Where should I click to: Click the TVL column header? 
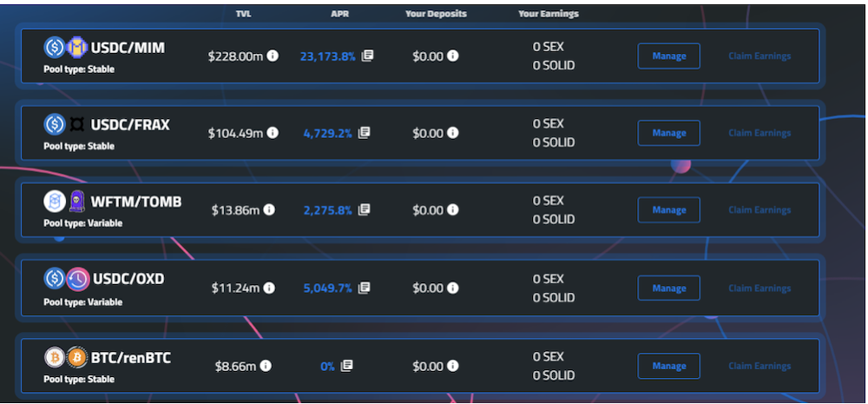[244, 14]
